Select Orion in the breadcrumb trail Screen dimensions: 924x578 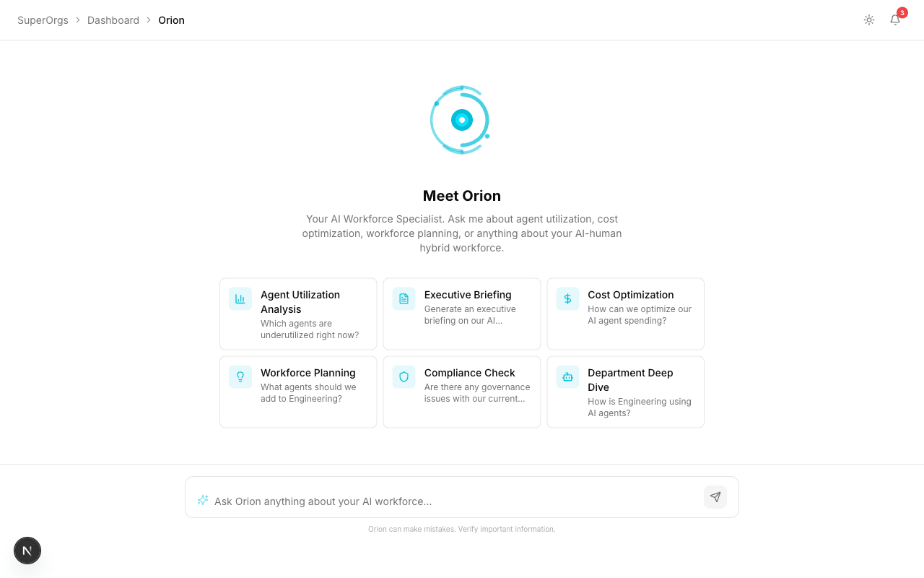coord(171,20)
